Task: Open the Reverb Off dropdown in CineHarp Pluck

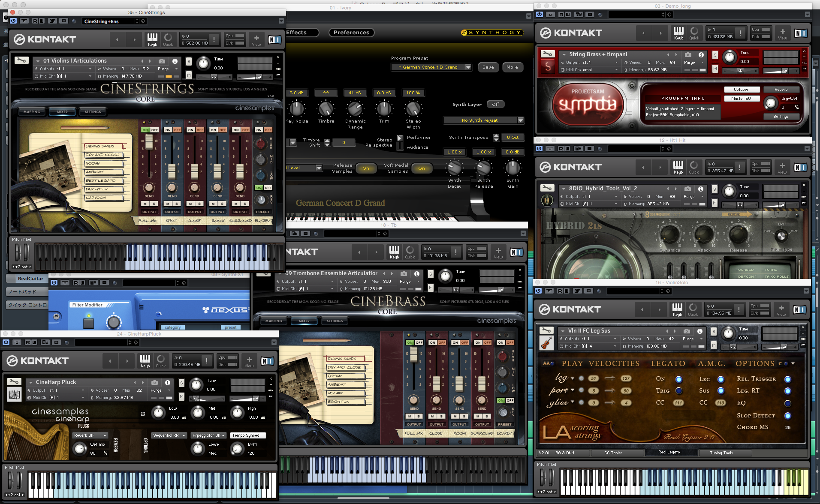Action: click(89, 435)
